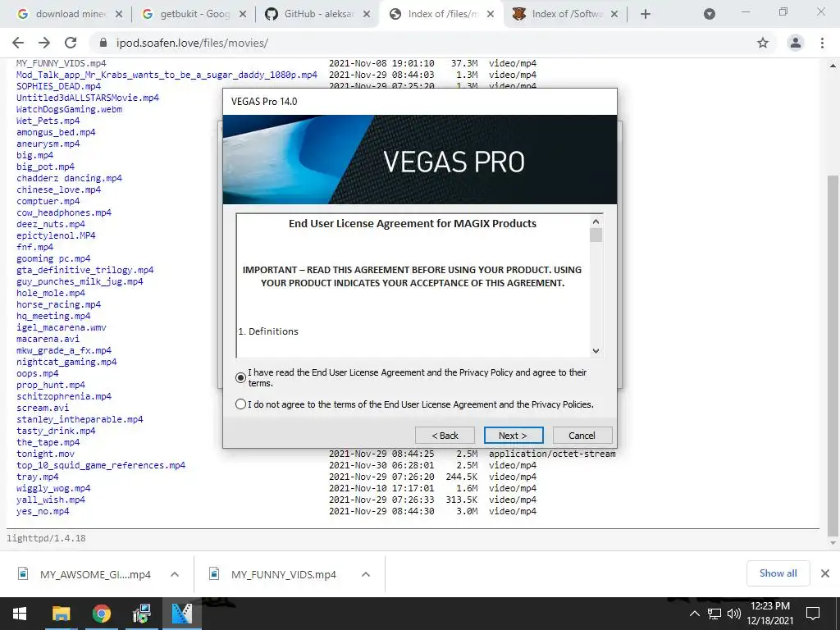The image size is (840, 630).
Task: Open the Chrome profile icon
Action: [x=796, y=43]
